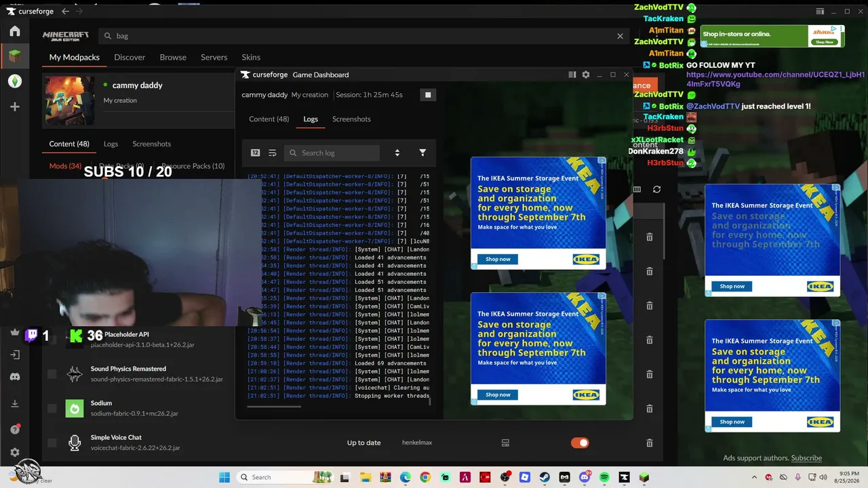Viewport: 868px width, 488px height.
Task: Switch to the Discover tab
Action: (130, 58)
